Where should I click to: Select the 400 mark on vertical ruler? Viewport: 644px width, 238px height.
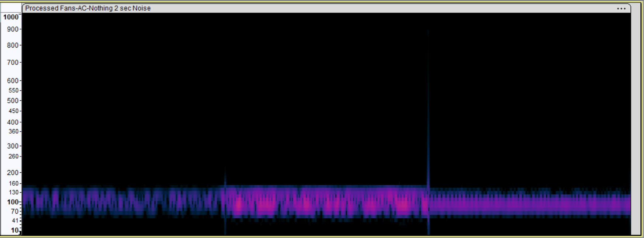[13, 122]
